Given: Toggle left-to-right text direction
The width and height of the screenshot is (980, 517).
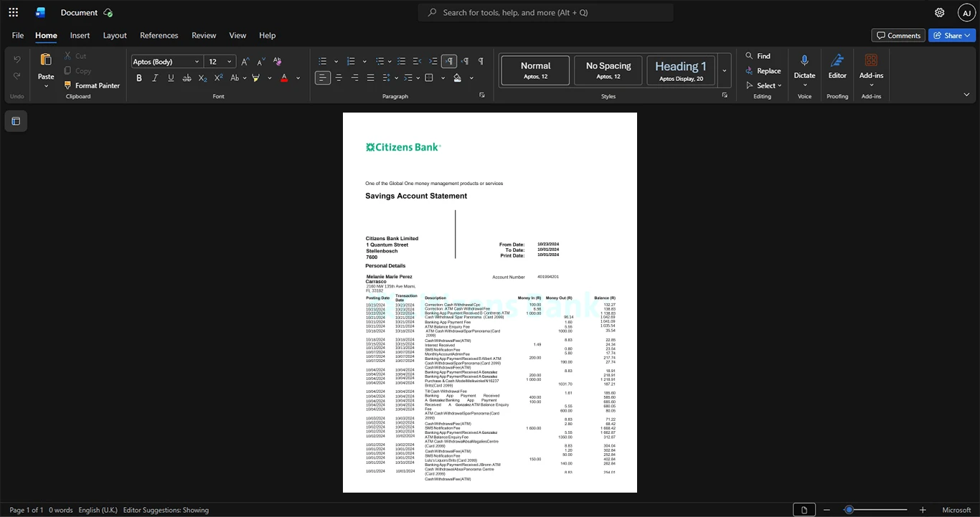Looking at the screenshot, I should click(x=449, y=62).
